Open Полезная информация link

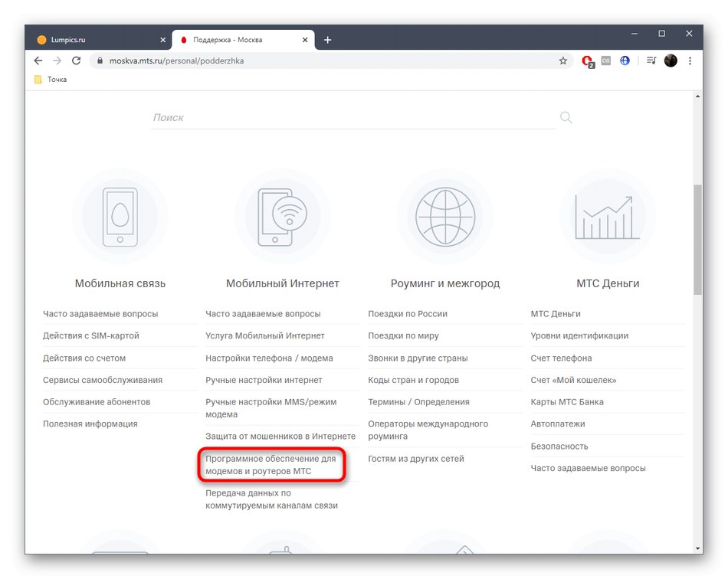coord(90,424)
